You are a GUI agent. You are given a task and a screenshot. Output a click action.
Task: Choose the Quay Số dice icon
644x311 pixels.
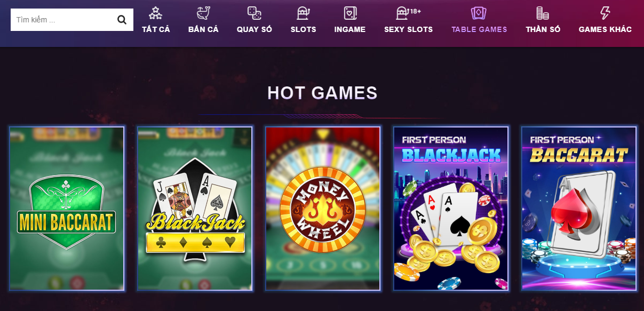pos(255,13)
